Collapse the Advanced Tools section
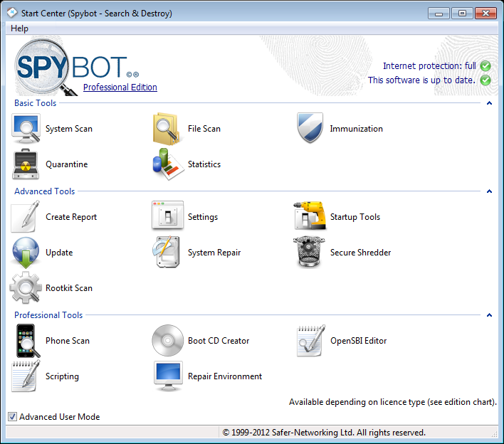 [490, 191]
